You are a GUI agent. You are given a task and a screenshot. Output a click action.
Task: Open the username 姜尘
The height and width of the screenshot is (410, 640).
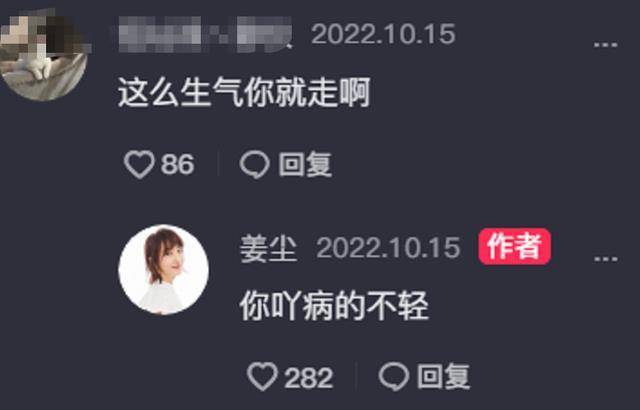coord(268,248)
